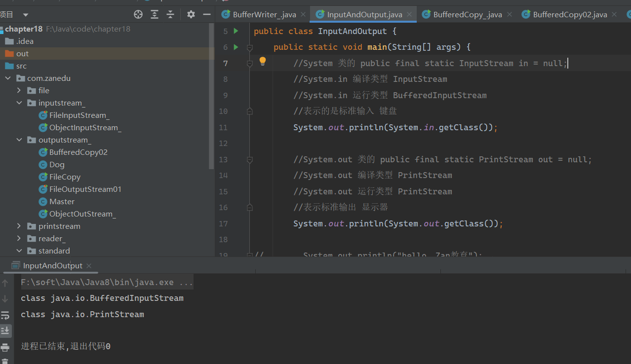Click the locate-in-project target icon
The height and width of the screenshot is (364, 631).
(x=138, y=14)
